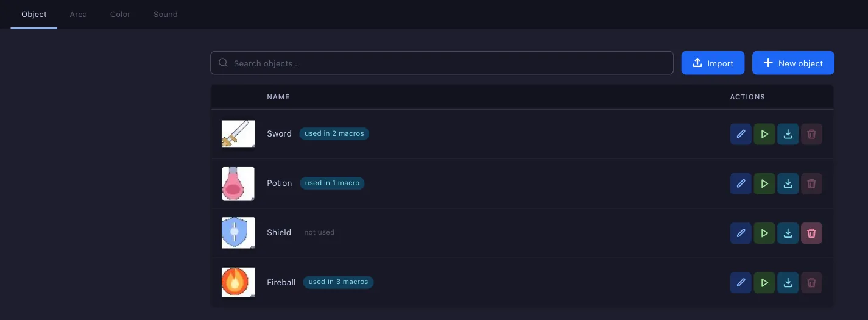
Task: Click the "used in 2 macros" badge
Action: point(334,133)
